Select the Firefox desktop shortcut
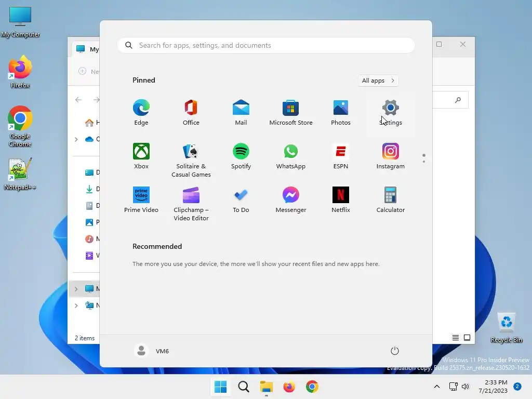This screenshot has height=399, width=532. pyautogui.click(x=20, y=72)
